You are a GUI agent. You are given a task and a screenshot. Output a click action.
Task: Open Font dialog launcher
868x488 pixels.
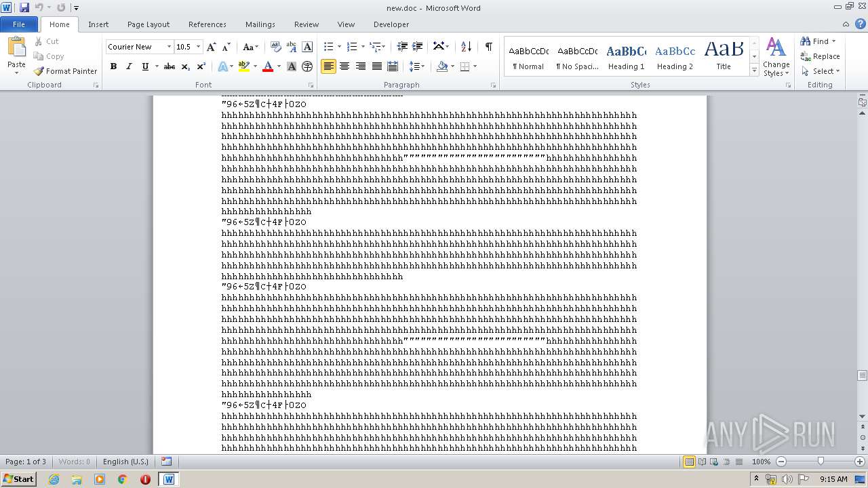coord(311,85)
